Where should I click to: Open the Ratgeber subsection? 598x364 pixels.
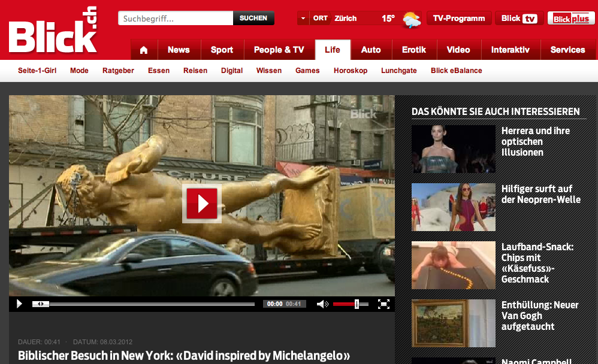118,71
